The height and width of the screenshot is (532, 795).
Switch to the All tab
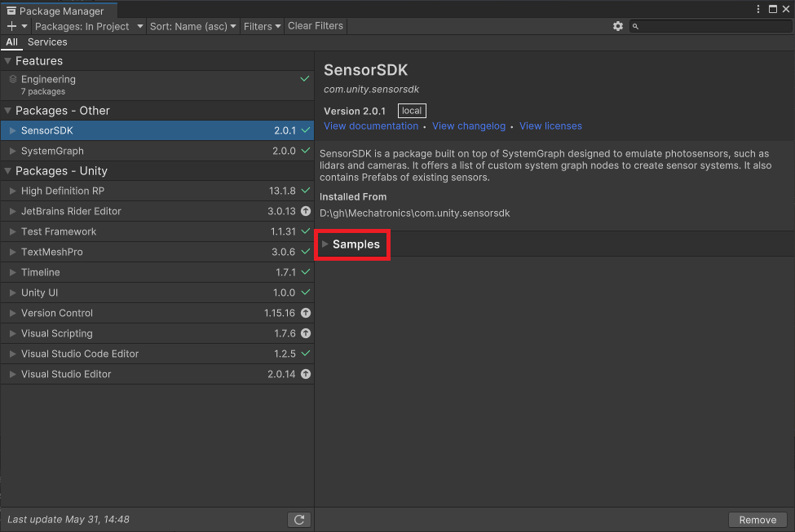pos(11,42)
